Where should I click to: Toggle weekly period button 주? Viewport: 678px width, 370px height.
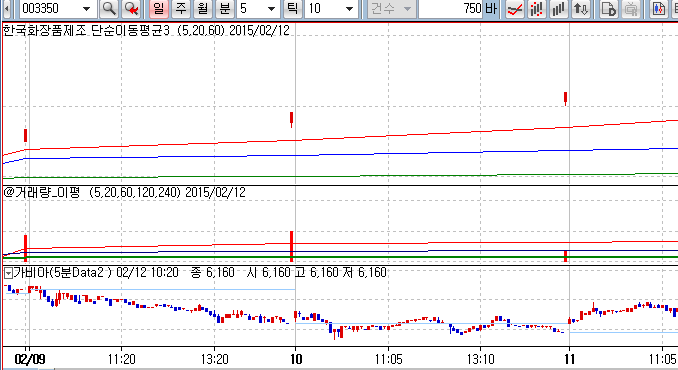[x=181, y=8]
